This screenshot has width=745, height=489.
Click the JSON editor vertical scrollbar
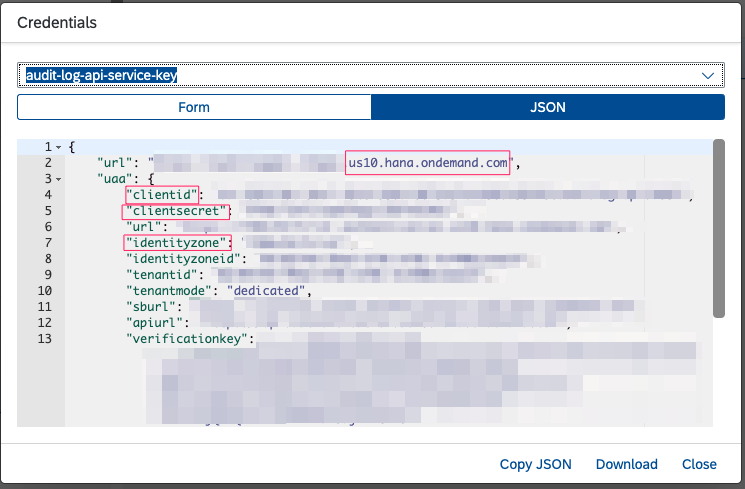718,230
